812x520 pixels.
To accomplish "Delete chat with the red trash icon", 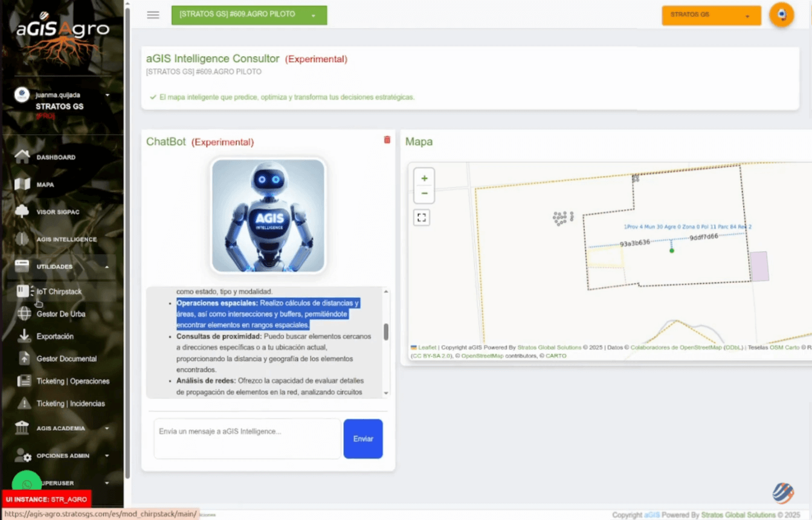I will [x=387, y=140].
